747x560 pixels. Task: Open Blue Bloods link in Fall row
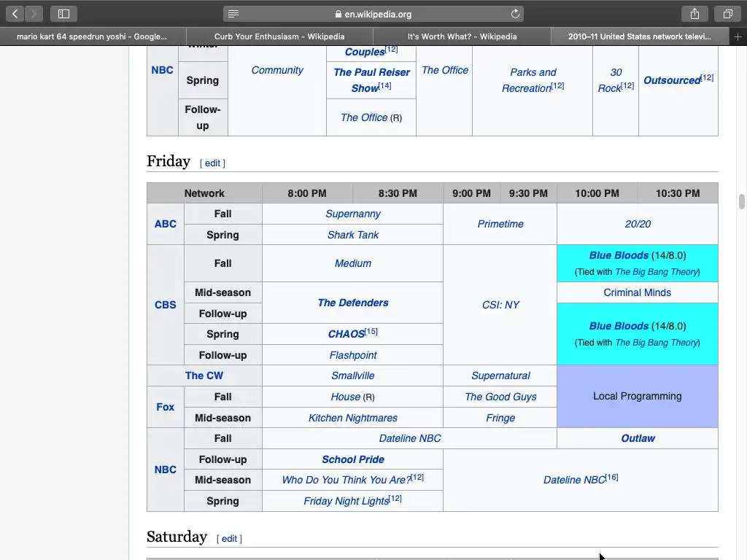click(x=619, y=255)
